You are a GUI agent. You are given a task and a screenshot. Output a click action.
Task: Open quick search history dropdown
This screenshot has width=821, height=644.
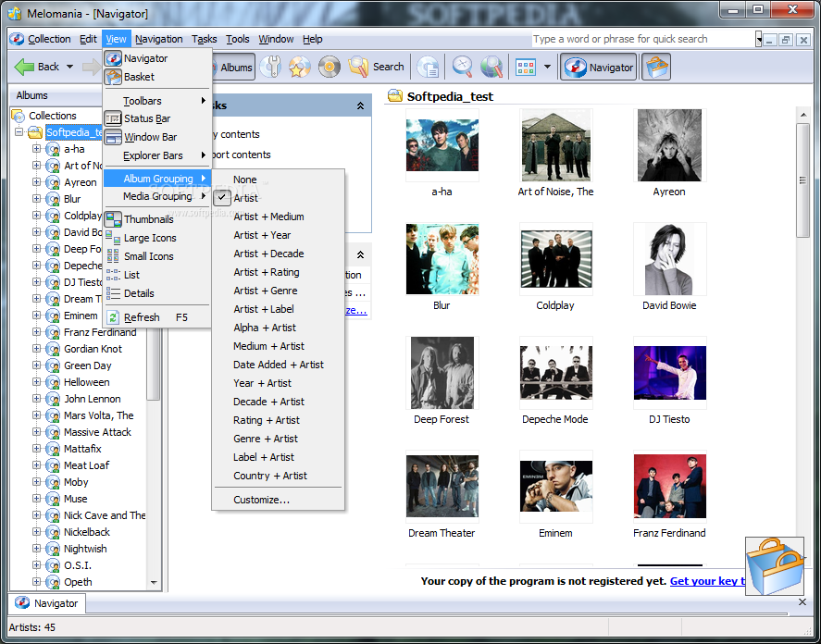pos(759,39)
